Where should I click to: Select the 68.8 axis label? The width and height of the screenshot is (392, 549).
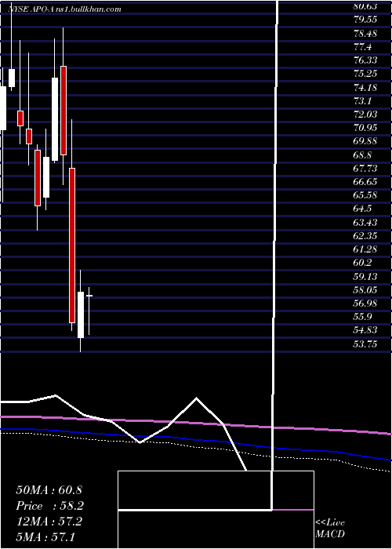[x=362, y=155]
